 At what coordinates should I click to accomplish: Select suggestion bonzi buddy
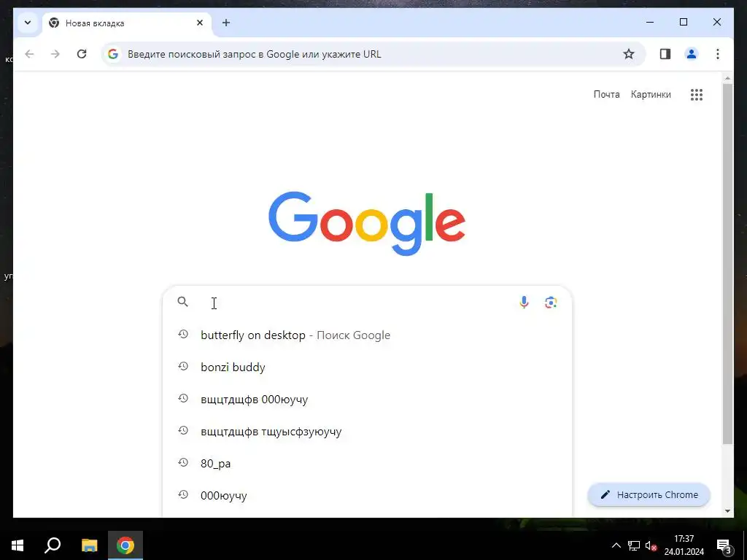[367, 367]
